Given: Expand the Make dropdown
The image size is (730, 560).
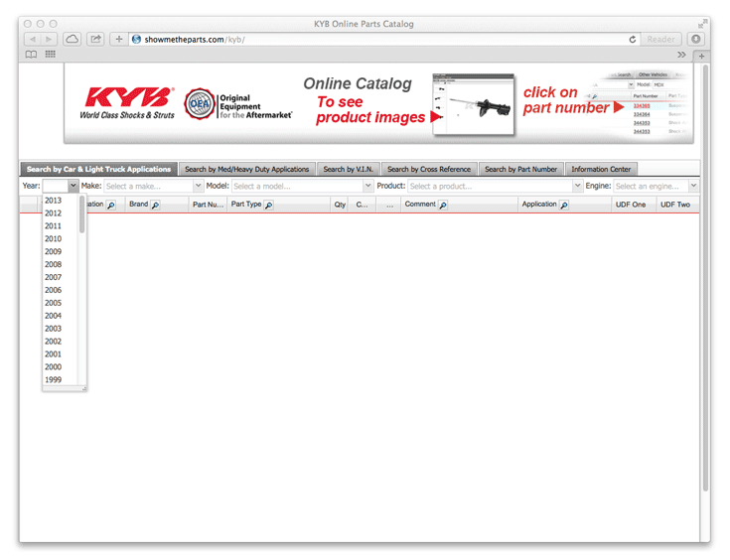Looking at the screenshot, I should [x=198, y=186].
